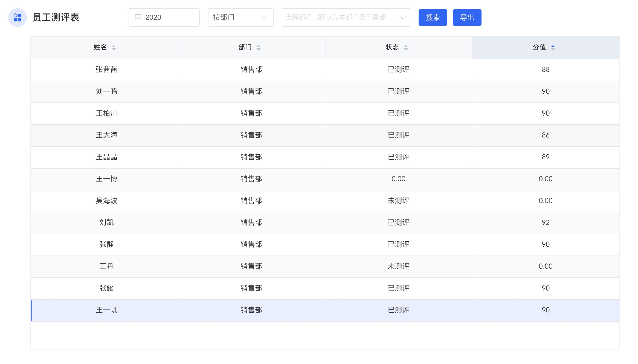Click the 姓名 column header text
Viewport: 638px width, 364px height.
(100, 47)
